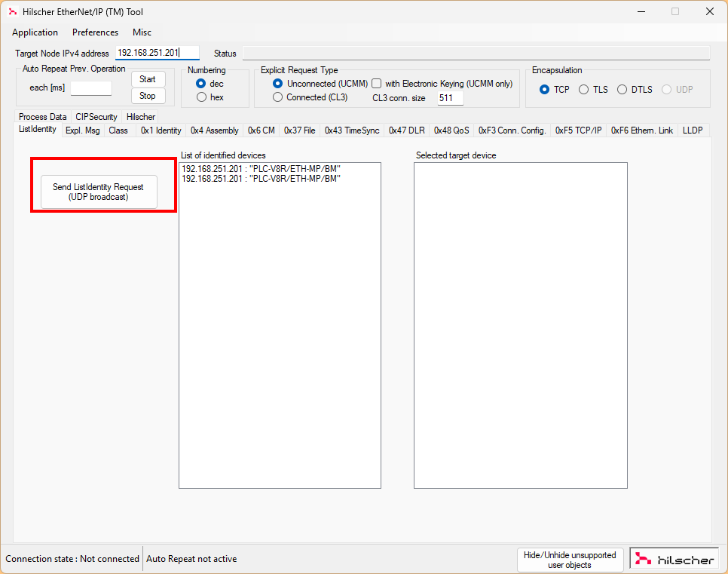This screenshot has width=728, height=574.
Task: Click the Status display field
Action: pos(476,53)
